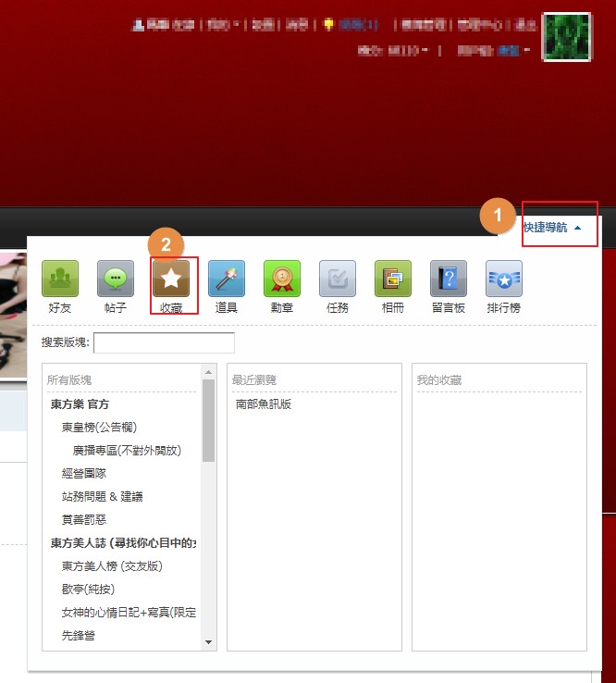Open the 好友 friends icon
Viewport: 616px width, 683px height.
click(60, 279)
